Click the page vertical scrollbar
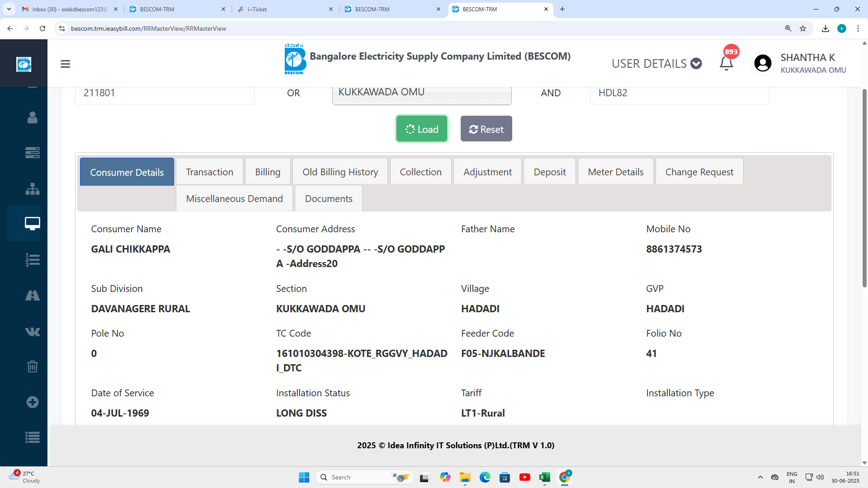The height and width of the screenshot is (488, 868). coord(864,188)
